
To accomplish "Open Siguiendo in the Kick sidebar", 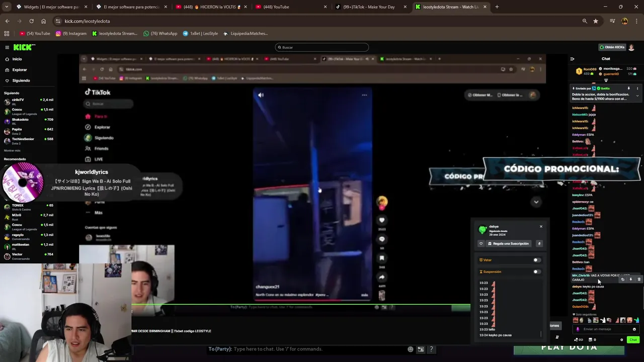I will coord(21,80).
